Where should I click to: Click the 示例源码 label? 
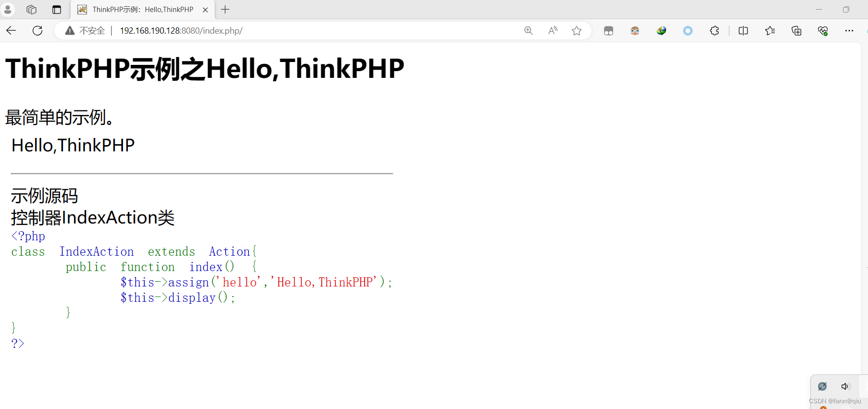pos(44,196)
